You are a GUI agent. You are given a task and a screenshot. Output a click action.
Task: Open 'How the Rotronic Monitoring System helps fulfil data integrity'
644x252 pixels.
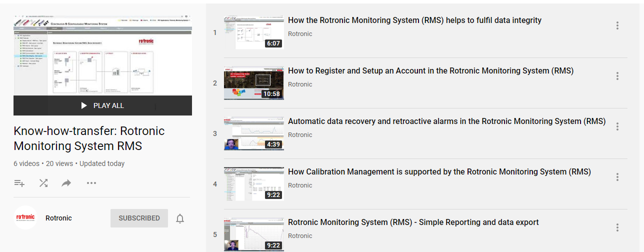click(x=414, y=20)
